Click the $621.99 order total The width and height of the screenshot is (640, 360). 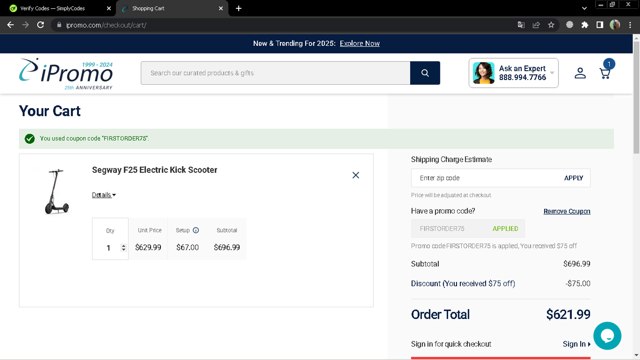[x=568, y=314]
